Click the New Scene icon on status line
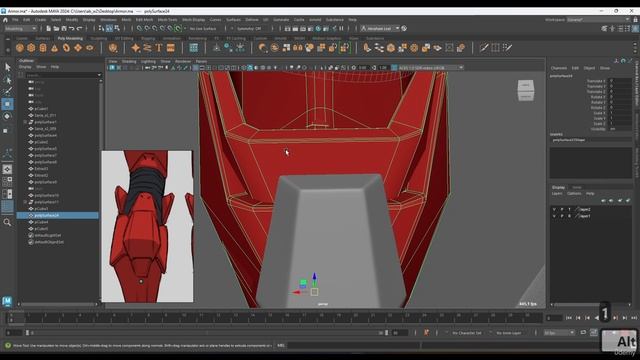Viewport: 640px width, 360px height. point(48,29)
